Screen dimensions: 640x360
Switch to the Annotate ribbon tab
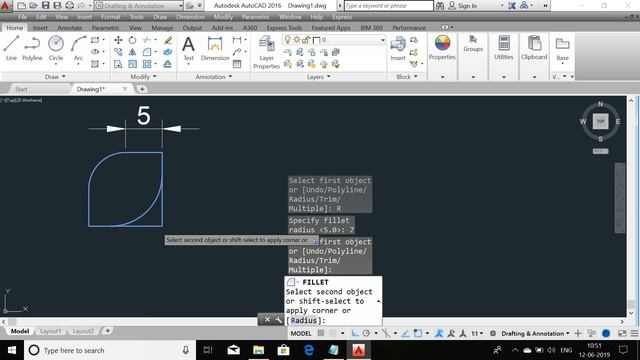[69, 28]
